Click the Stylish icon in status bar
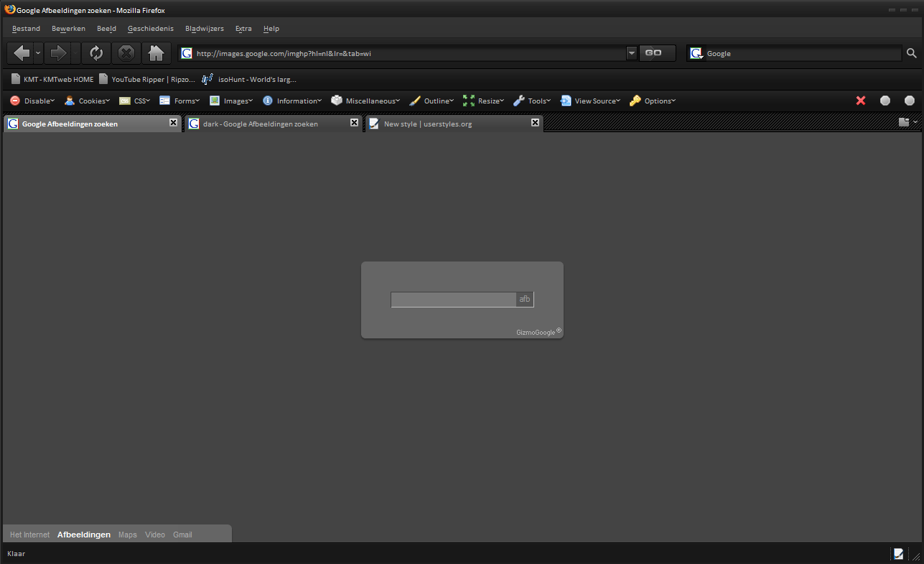The height and width of the screenshot is (564, 924). pyautogui.click(x=898, y=554)
